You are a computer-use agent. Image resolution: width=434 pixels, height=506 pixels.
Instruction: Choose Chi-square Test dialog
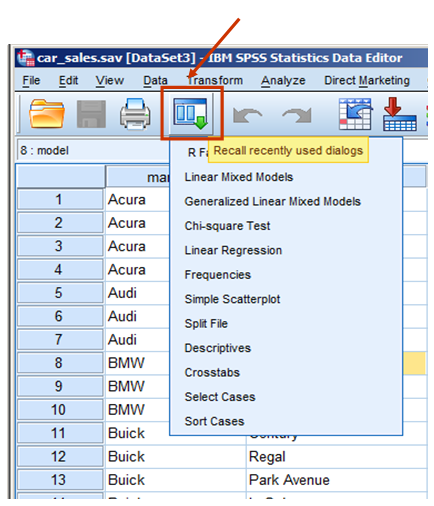(227, 226)
